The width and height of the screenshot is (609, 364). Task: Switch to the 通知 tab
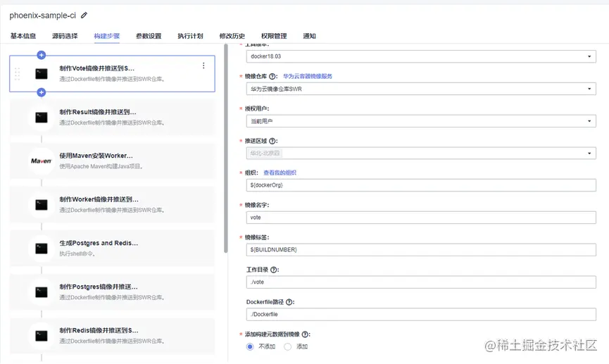(x=309, y=36)
